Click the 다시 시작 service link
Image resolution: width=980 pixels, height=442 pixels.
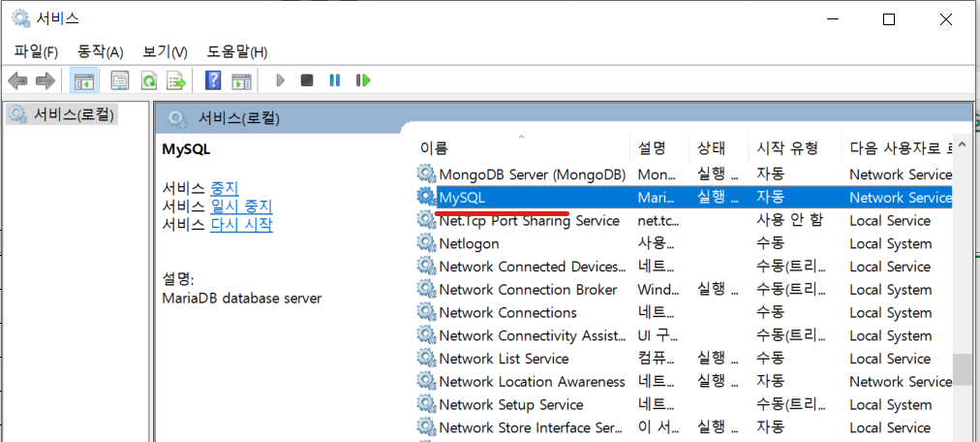tap(241, 225)
